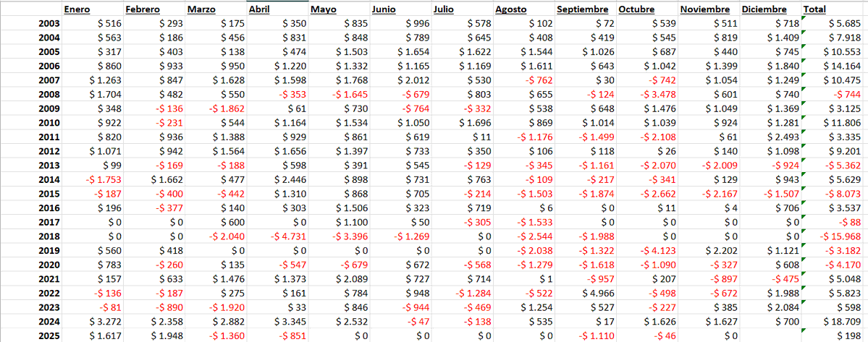Select the Octubre column header
Image resolution: width=868 pixels, height=342 pixels.
tap(648, 9)
